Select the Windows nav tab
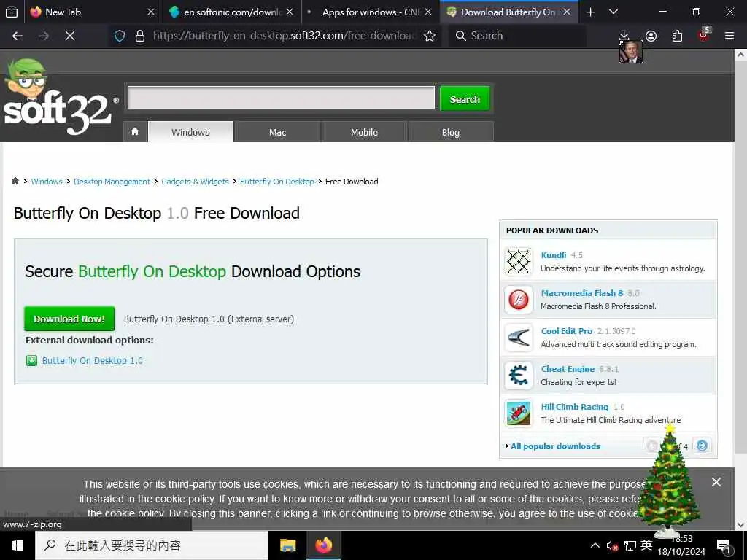The image size is (747, 560). point(190,132)
